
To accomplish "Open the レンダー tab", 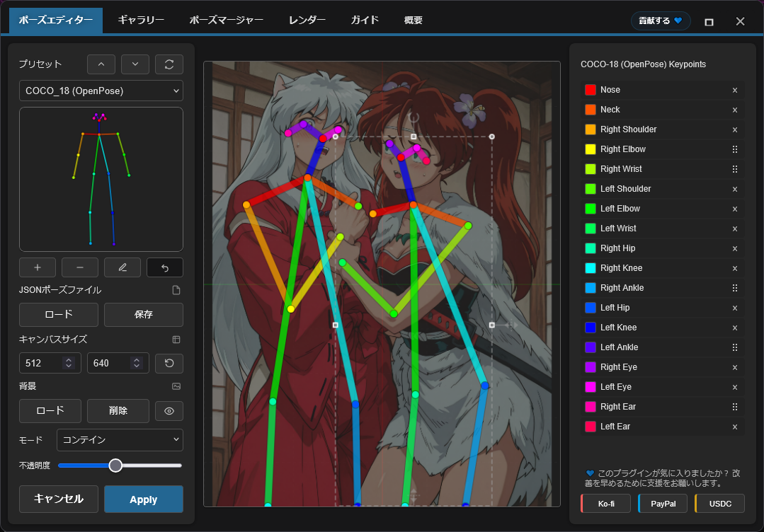I will [307, 20].
